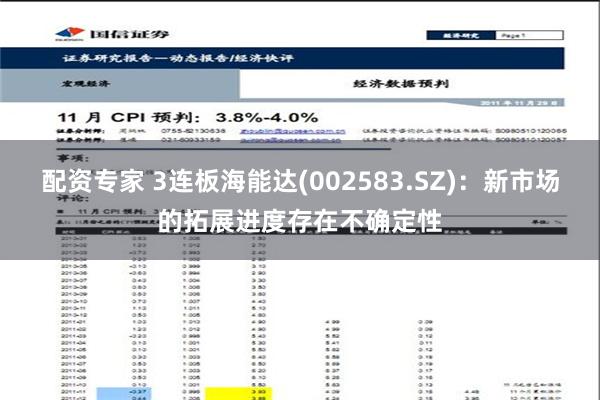Select the headline 11月 CPI 预判: 3.8%-4.0%
The image size is (600, 400).
click(x=188, y=118)
